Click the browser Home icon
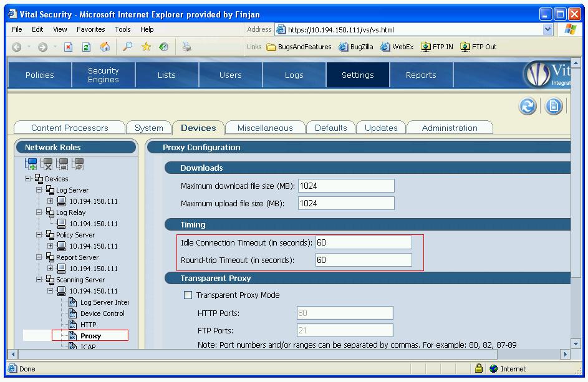The width and height of the screenshot is (588, 382). point(105,47)
